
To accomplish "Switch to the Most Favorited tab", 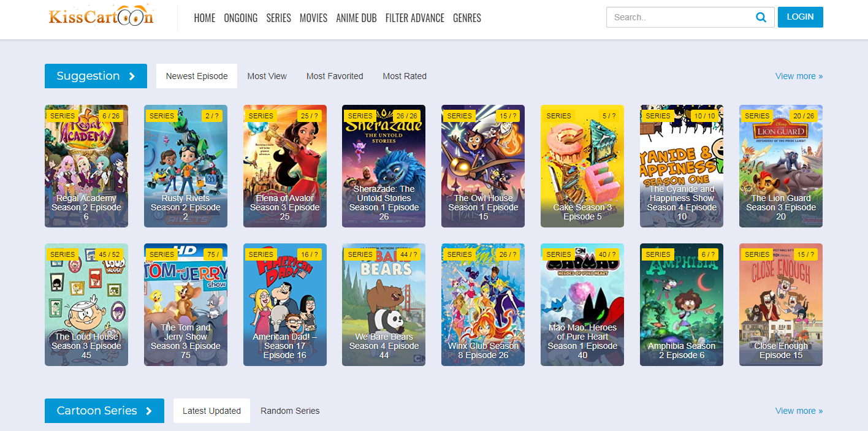I will click(x=335, y=76).
